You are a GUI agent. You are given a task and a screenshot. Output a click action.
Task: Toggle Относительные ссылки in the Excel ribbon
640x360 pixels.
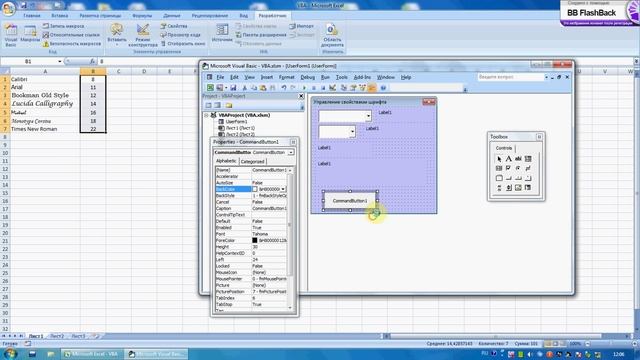click(71, 35)
